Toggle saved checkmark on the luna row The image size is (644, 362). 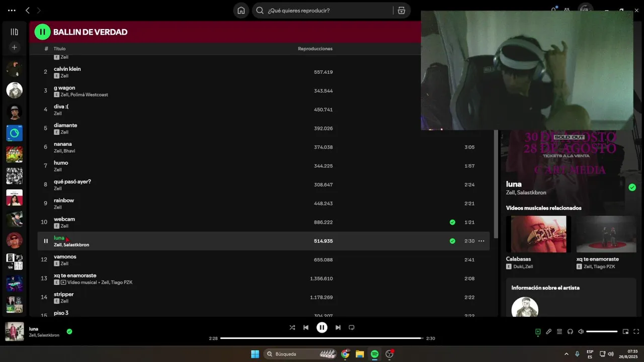point(452,241)
